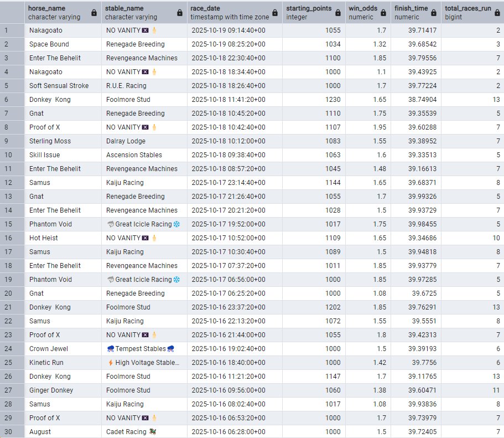Click the lock icon in horse_name column header
The image size is (504, 438).
pos(94,13)
